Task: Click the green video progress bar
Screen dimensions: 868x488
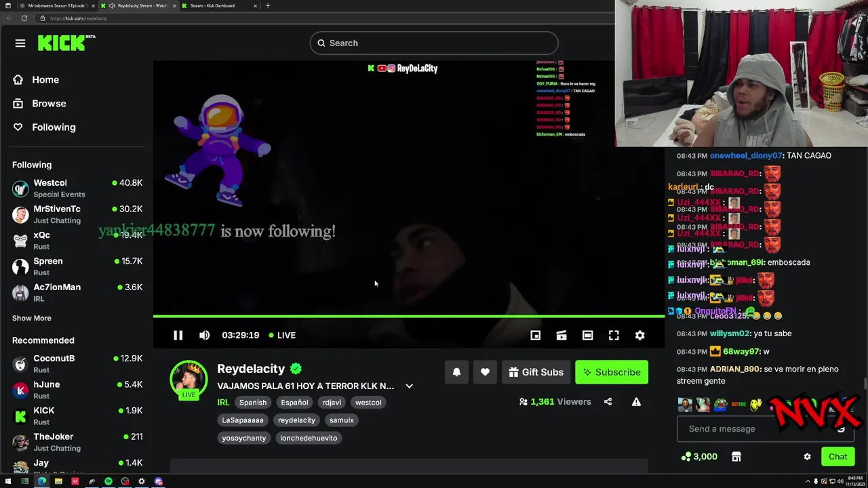Action: 409,316
